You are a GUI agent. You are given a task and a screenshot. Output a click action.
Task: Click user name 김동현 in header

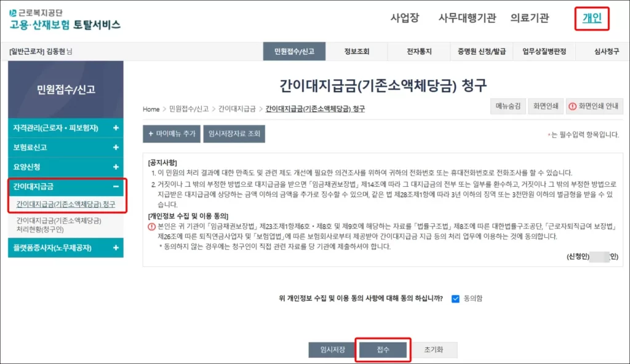pyautogui.click(x=56, y=52)
